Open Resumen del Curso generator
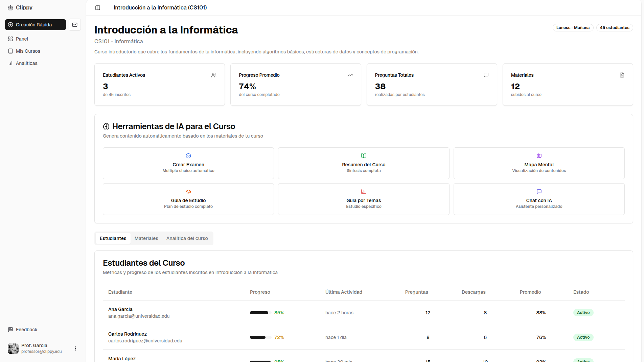The height and width of the screenshot is (362, 644). (363, 163)
